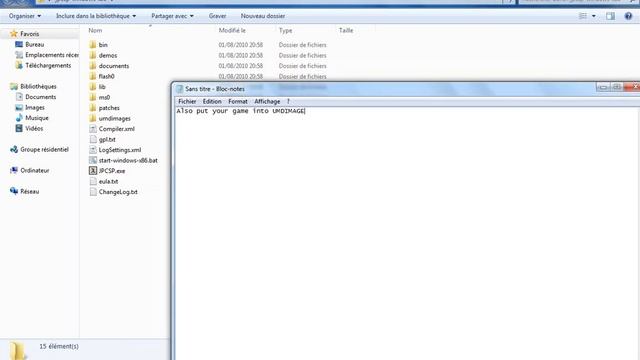This screenshot has width=640, height=360.
Task: Select the patches folder icon
Action: (x=93, y=108)
